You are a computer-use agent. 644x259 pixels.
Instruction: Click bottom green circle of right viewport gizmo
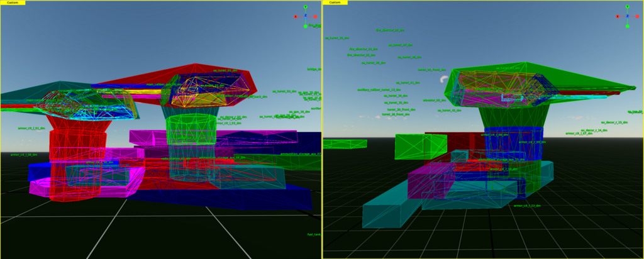627,26
